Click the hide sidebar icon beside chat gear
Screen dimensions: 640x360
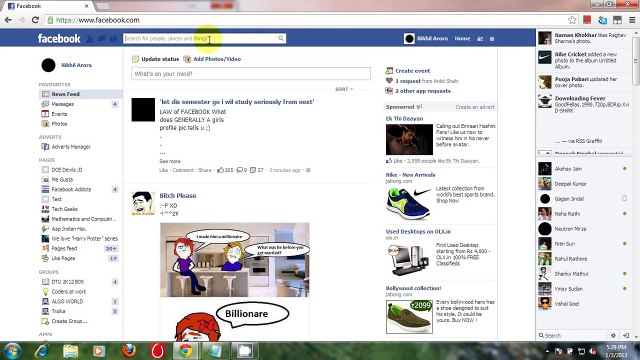(626, 336)
